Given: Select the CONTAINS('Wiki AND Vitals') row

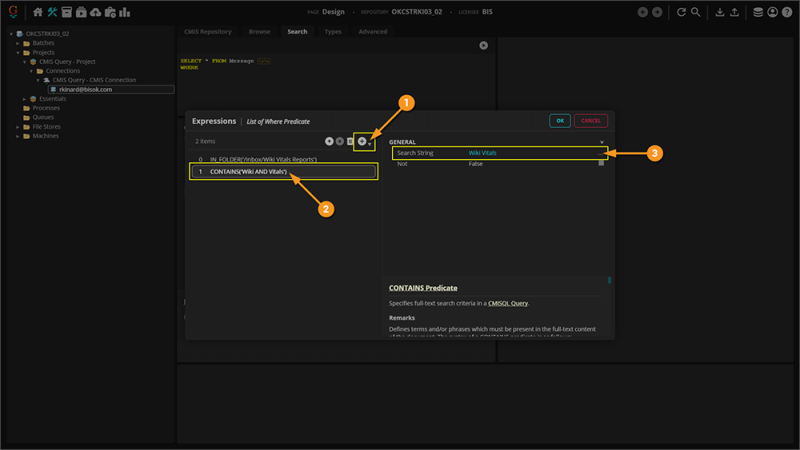Looking at the screenshot, I should point(284,171).
